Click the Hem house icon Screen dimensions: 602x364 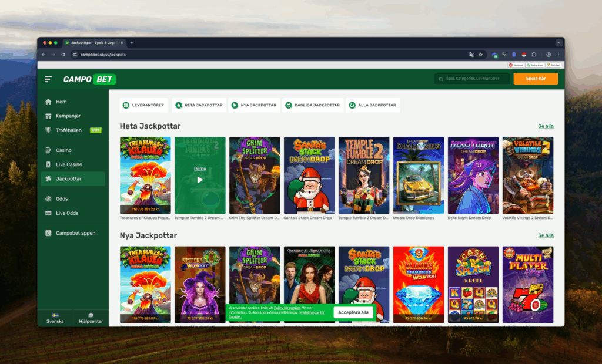click(x=48, y=102)
